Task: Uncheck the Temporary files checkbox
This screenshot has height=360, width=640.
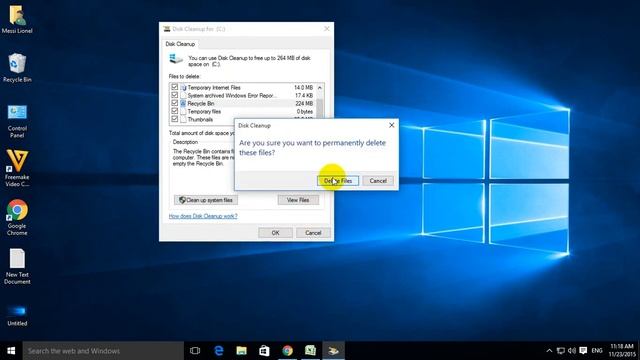Action: pos(175,111)
